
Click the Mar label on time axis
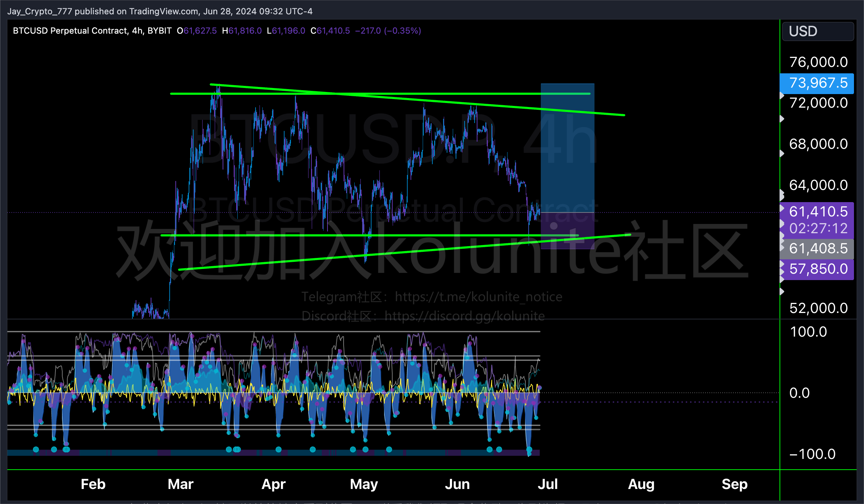[x=181, y=484]
